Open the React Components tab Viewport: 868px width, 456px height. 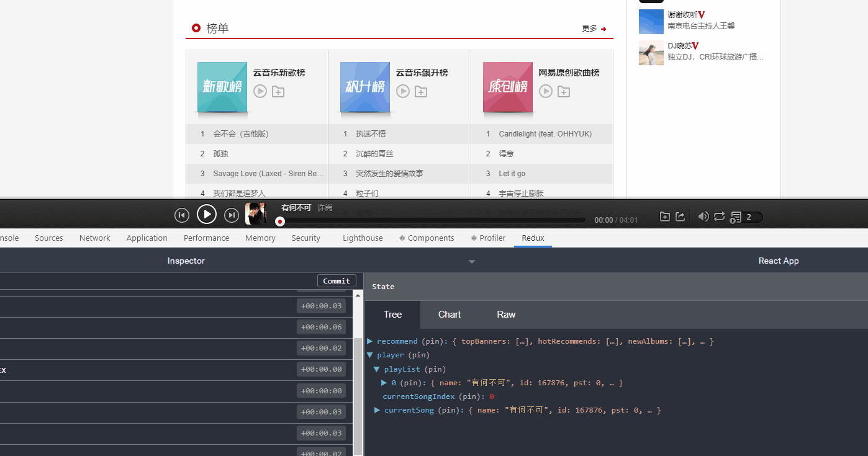click(427, 238)
